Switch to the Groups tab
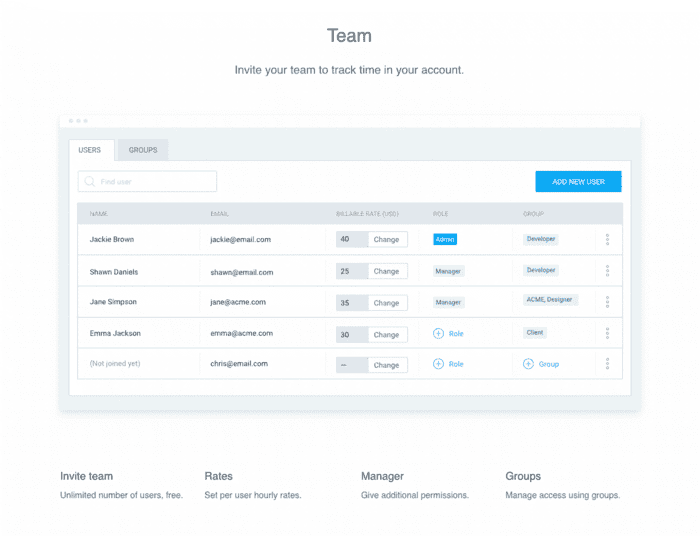Screen dimensions: 700x536 (143, 150)
